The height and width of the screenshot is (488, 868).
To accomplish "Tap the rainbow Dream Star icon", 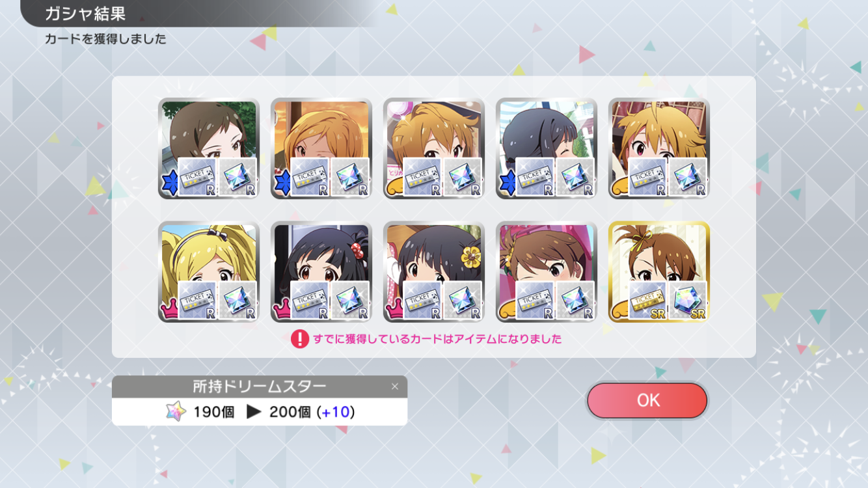I will [x=176, y=412].
